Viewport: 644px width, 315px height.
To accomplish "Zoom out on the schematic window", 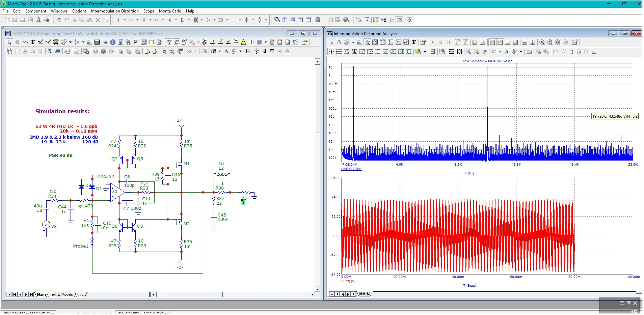I will tap(172, 51).
